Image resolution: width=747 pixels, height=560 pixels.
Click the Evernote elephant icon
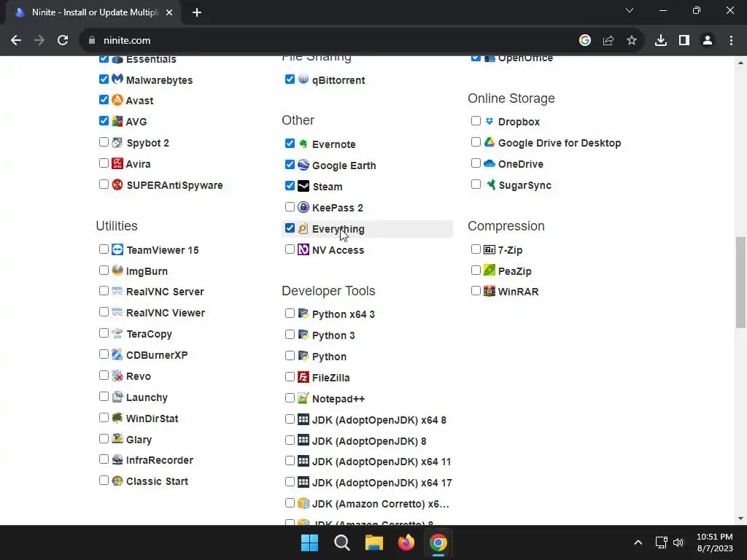point(303,144)
